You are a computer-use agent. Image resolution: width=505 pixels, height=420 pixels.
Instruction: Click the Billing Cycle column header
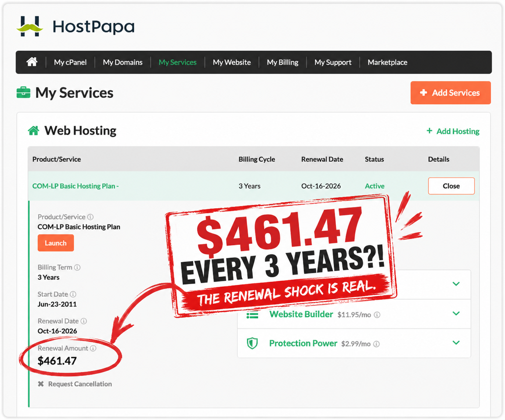click(x=257, y=159)
